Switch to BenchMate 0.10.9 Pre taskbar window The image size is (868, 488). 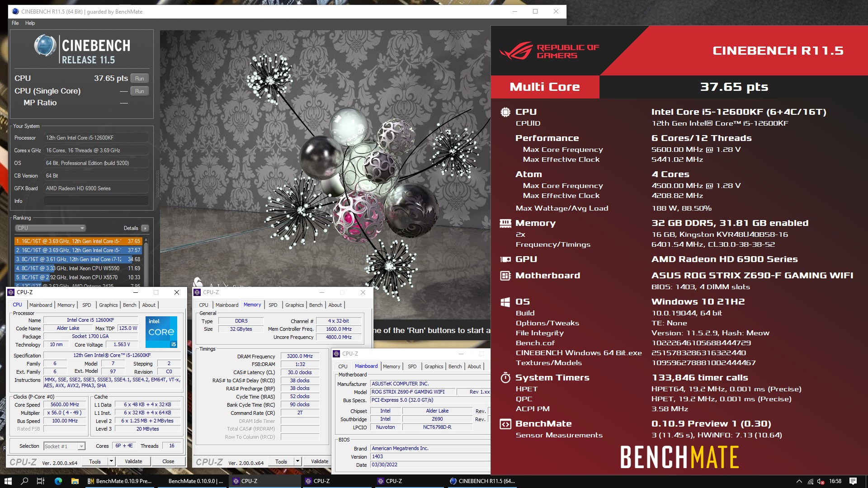pos(120,481)
